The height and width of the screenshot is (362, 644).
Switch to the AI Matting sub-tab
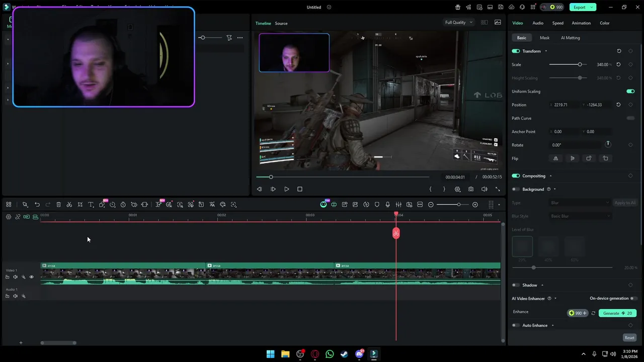coord(571,38)
